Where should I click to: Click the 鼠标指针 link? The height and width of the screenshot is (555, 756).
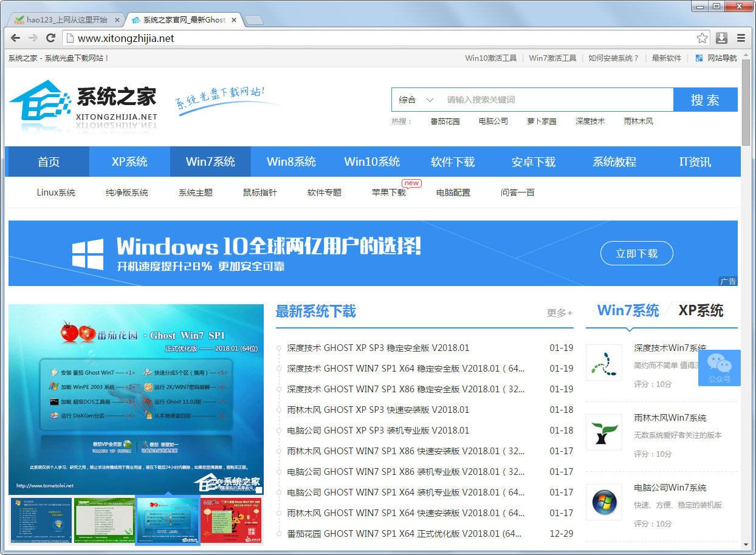(x=260, y=192)
